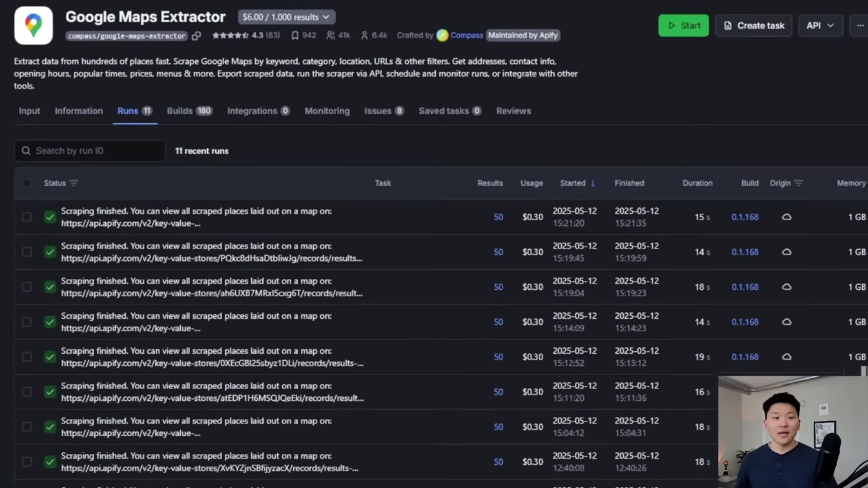Screen dimensions: 868x488
Task: Focus the Search by run ID field
Action: coord(90,150)
